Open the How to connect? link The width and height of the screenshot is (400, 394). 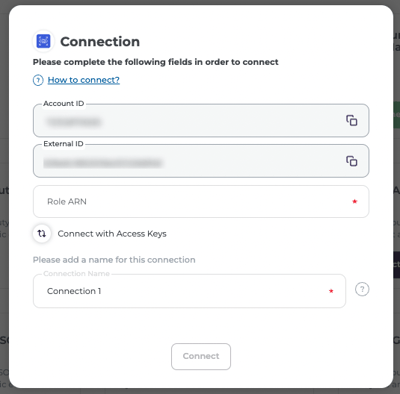tap(84, 80)
